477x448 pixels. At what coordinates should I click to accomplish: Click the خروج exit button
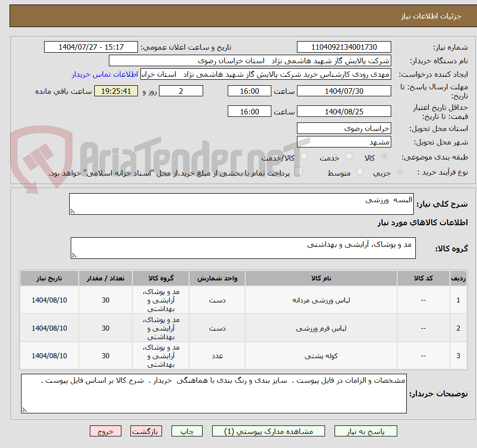click(x=105, y=431)
